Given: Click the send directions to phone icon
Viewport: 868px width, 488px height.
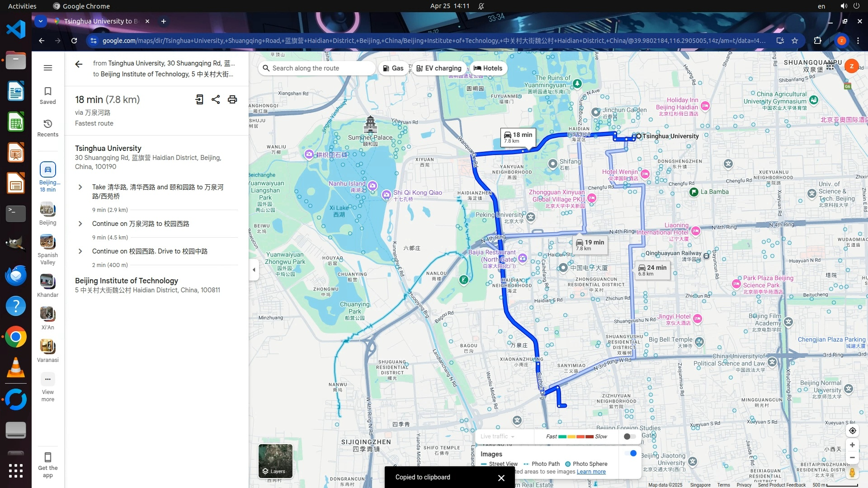Looking at the screenshot, I should click(199, 99).
